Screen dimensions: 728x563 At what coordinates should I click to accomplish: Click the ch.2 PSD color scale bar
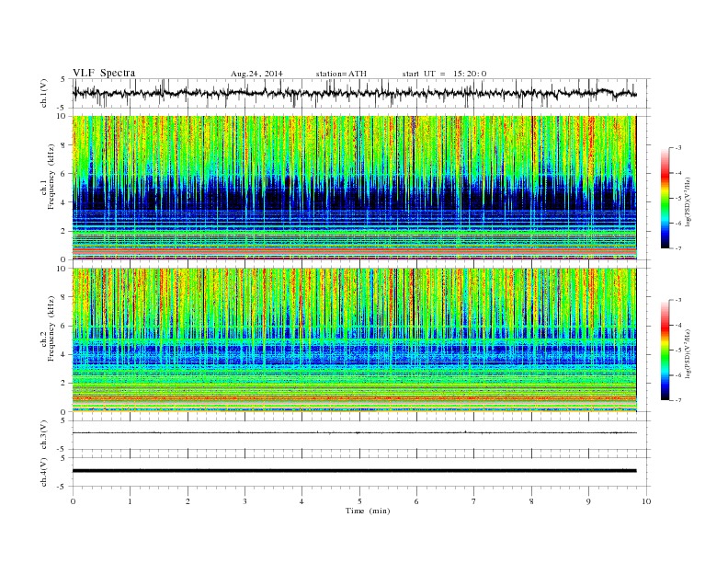click(x=665, y=350)
